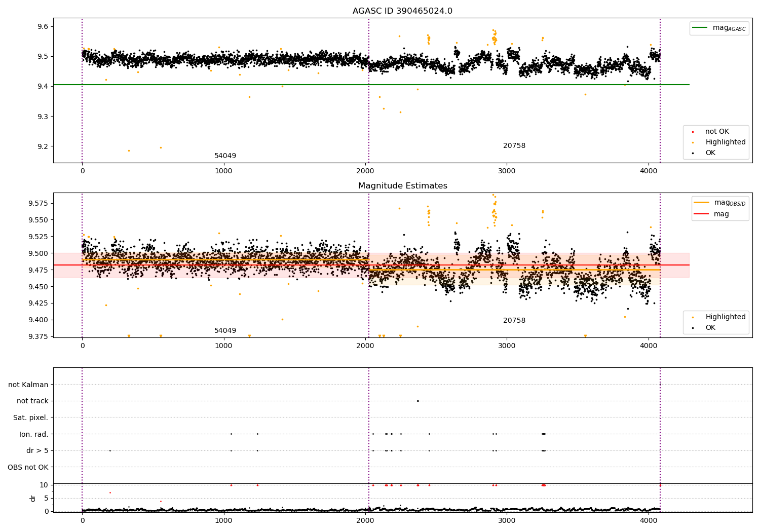The height and width of the screenshot is (532, 760).
Task: Select the mag OBSID legend label
Action: [730, 203]
